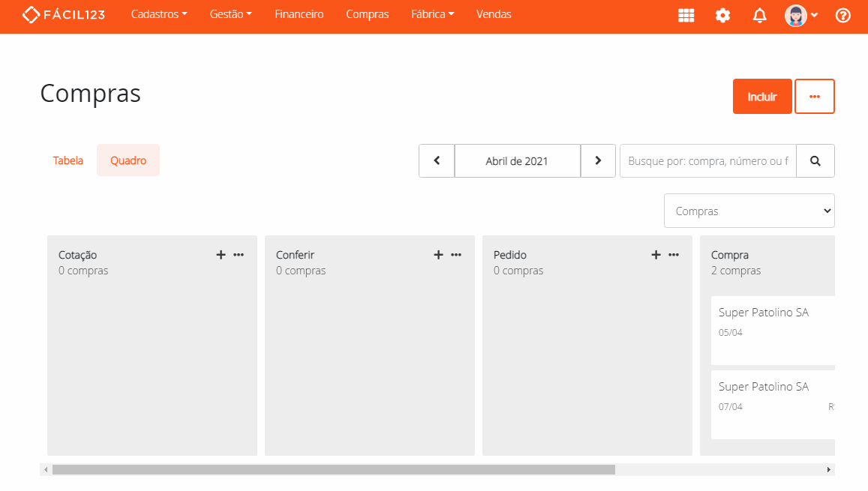Open the ellipsis menu next to Incluir
This screenshot has height=491, width=868.
[x=815, y=96]
